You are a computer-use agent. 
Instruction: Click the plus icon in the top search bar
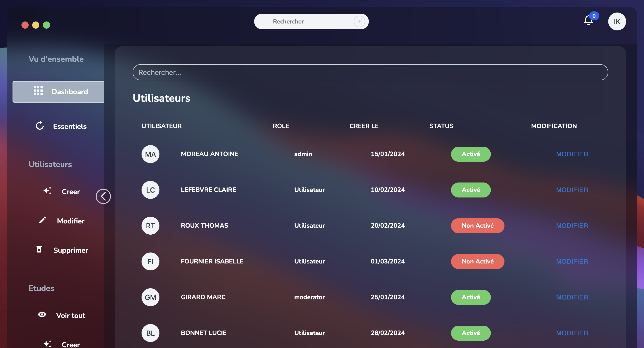coord(359,21)
